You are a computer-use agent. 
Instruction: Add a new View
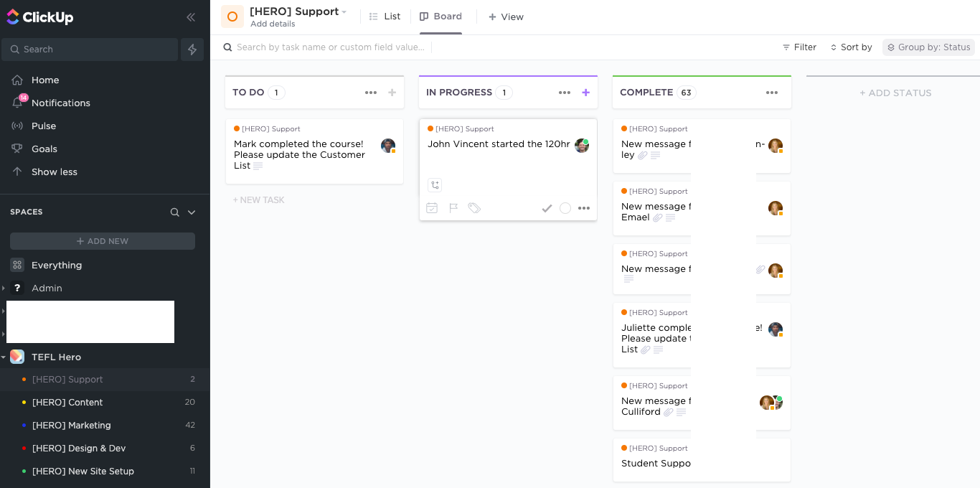[506, 17]
